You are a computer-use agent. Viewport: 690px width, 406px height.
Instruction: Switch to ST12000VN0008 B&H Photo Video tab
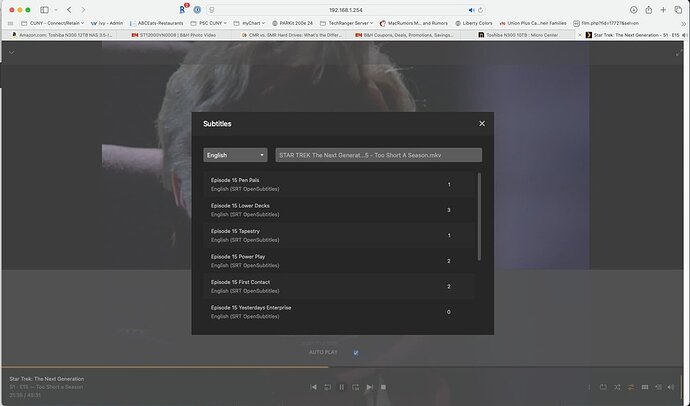[x=174, y=35]
